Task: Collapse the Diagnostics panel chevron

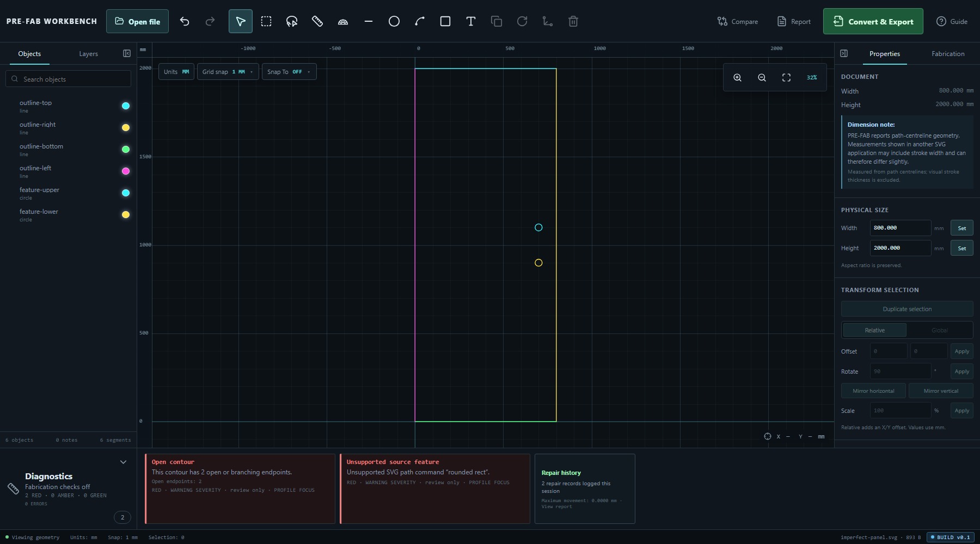Action: tap(123, 462)
